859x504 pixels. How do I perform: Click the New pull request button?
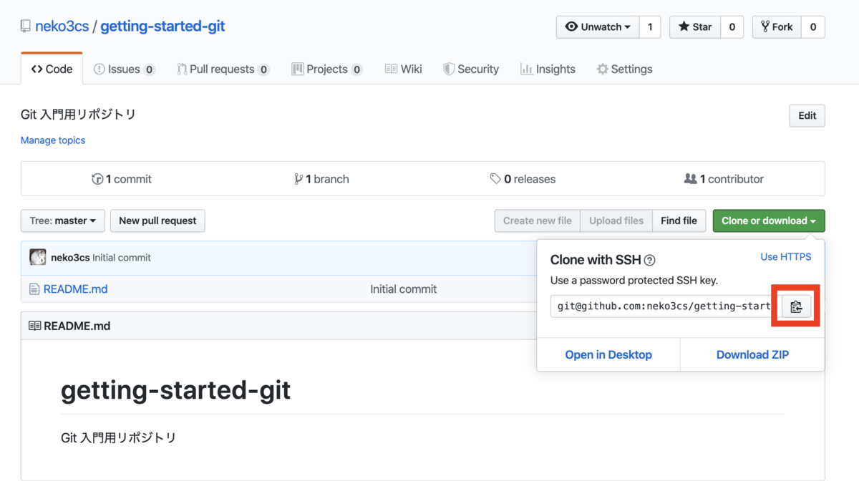(157, 220)
